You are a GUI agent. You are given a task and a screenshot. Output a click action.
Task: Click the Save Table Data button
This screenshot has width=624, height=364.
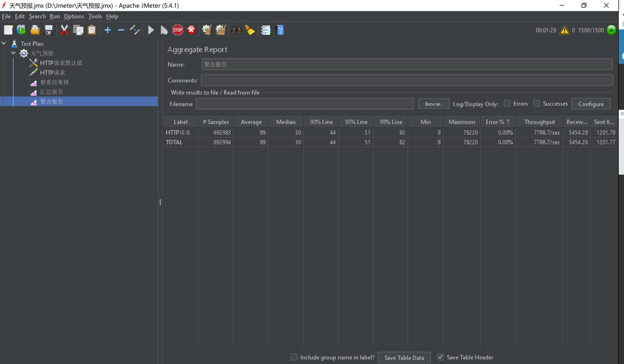coord(404,357)
